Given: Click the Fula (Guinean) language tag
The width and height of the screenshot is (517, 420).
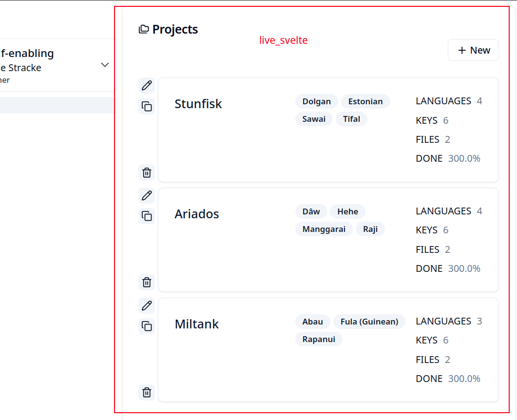Looking at the screenshot, I should (x=369, y=322).
